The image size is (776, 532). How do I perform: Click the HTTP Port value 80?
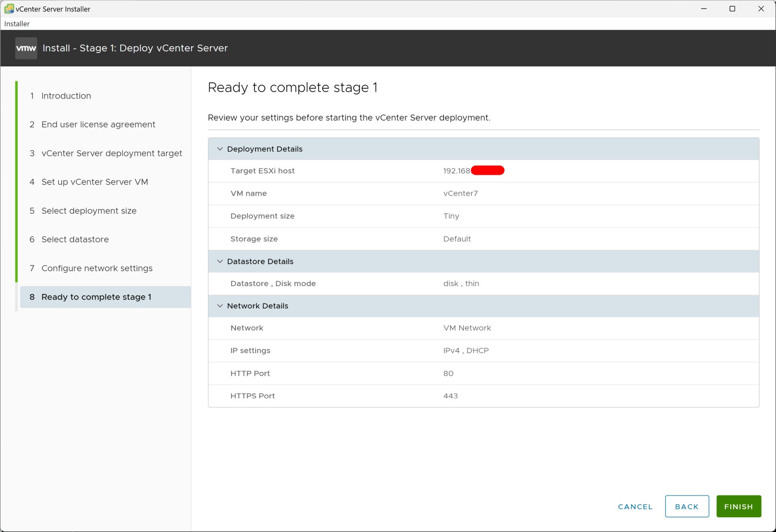(448, 373)
